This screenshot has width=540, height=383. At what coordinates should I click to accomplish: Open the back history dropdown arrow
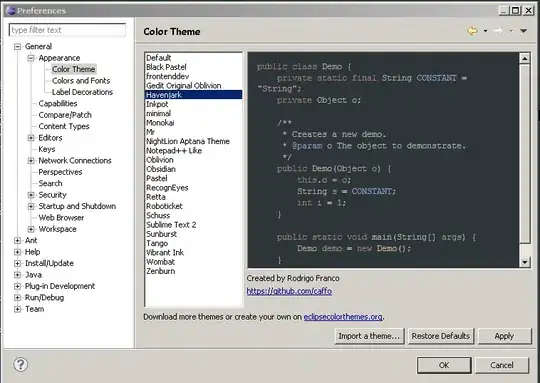[486, 31]
